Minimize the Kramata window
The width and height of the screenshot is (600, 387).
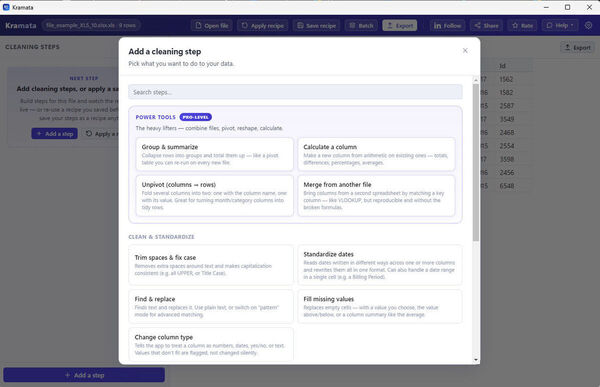(546, 7)
